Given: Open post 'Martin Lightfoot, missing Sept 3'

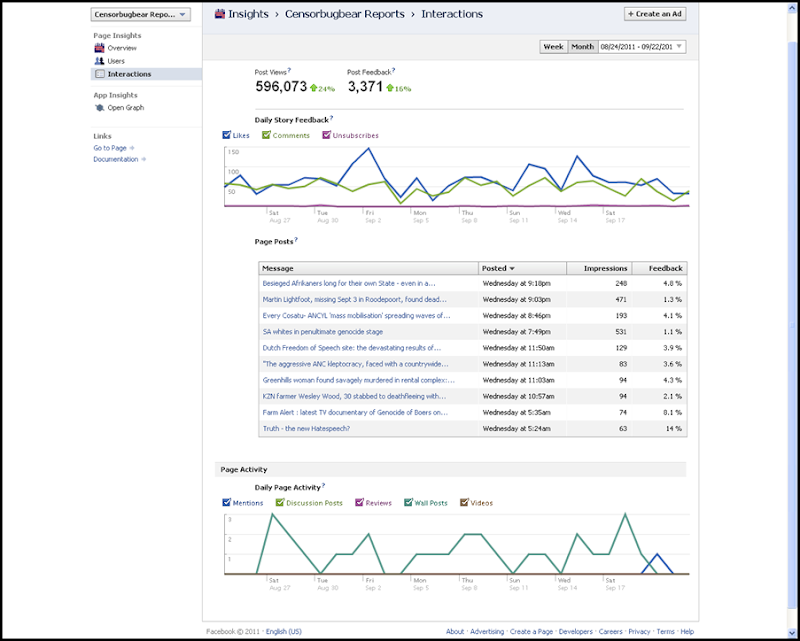Looking at the screenshot, I should pyautogui.click(x=355, y=300).
